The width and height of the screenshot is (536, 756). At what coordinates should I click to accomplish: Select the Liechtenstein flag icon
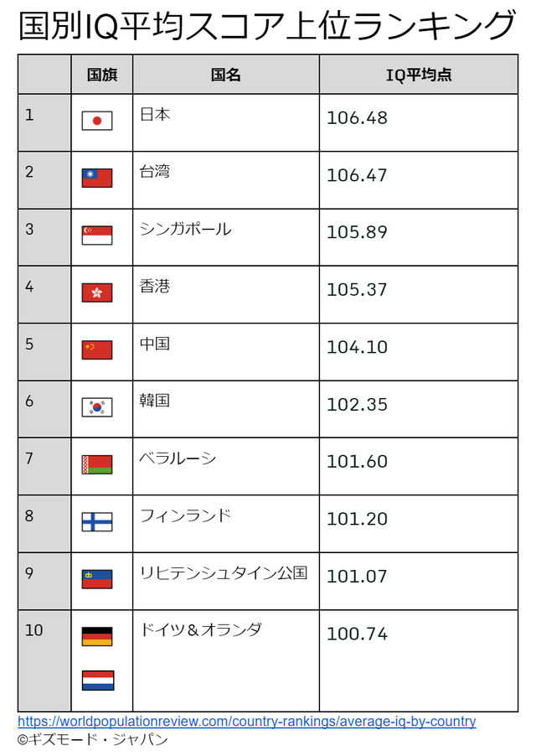[96, 579]
